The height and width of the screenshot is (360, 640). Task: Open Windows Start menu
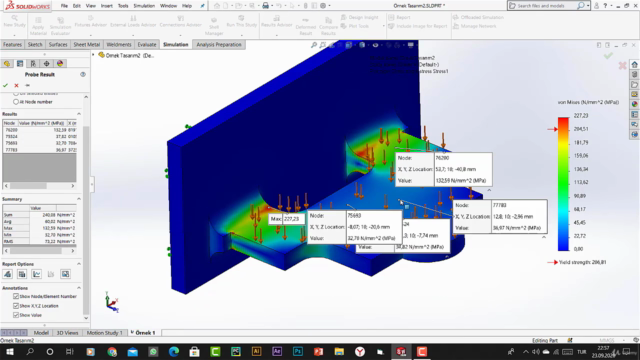[9, 351]
